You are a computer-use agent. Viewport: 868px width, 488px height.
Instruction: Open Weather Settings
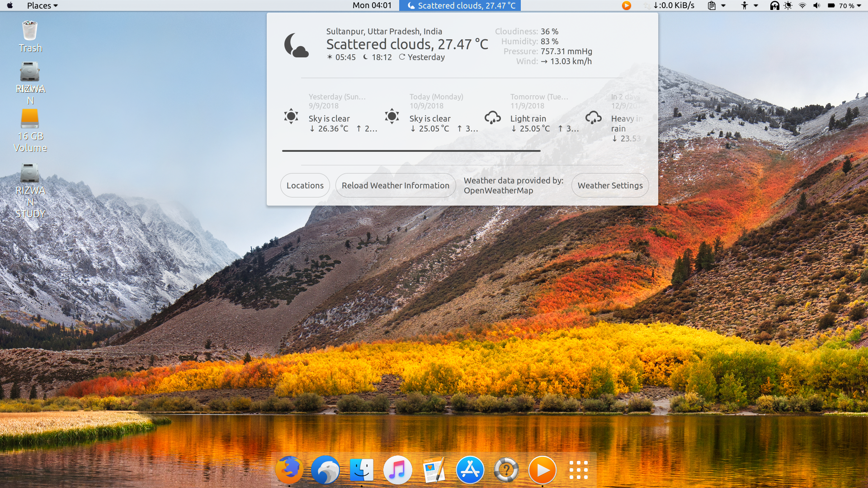coord(610,185)
